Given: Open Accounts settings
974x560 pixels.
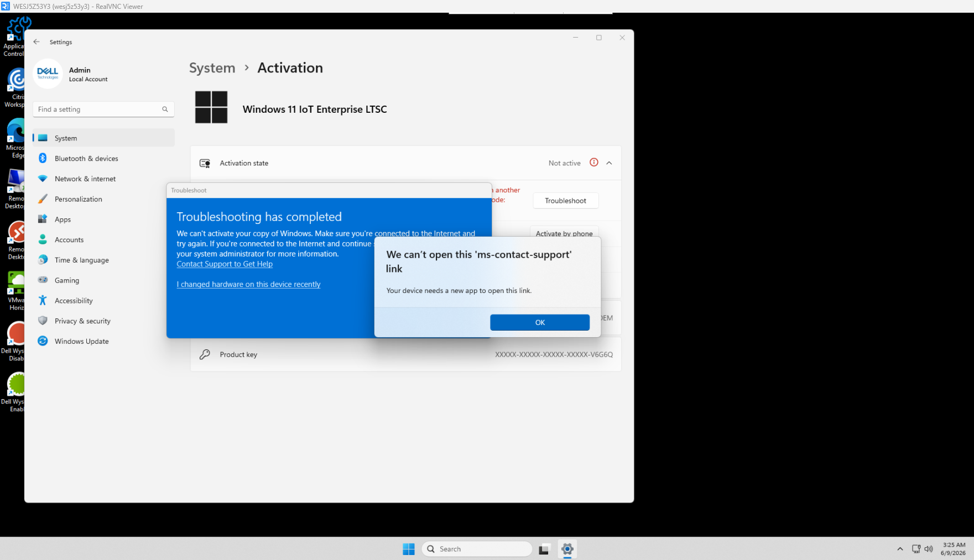Looking at the screenshot, I should (103, 240).
